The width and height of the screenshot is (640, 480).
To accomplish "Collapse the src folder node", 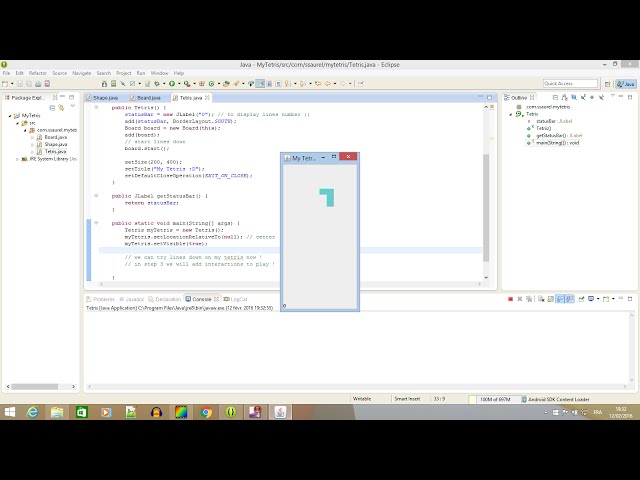I will pos(18,123).
